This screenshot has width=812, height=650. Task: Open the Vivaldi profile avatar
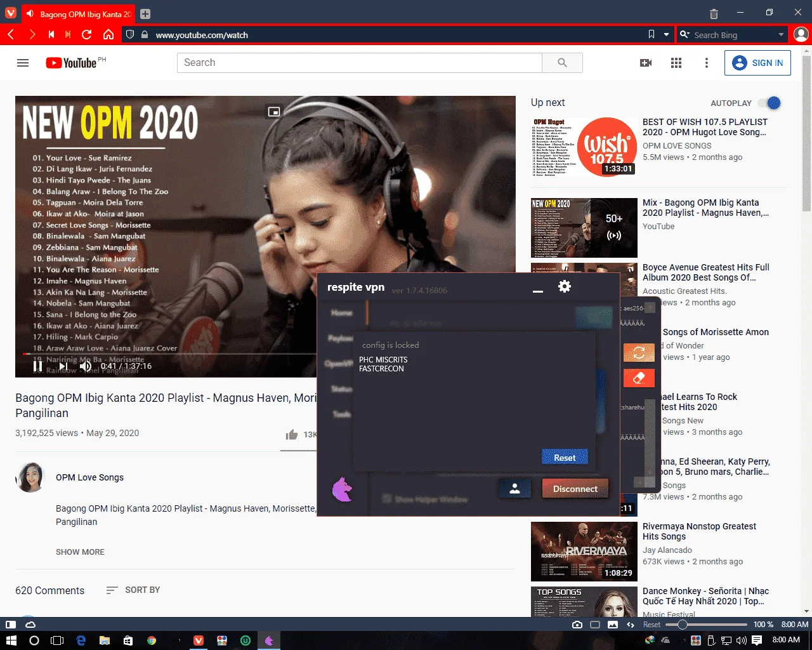click(x=801, y=34)
